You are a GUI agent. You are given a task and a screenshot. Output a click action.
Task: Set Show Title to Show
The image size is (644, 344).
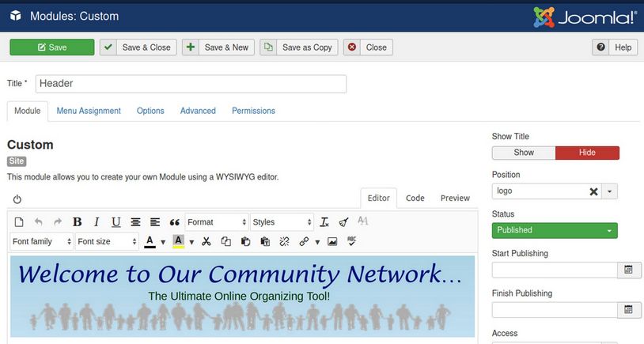pyautogui.click(x=524, y=153)
